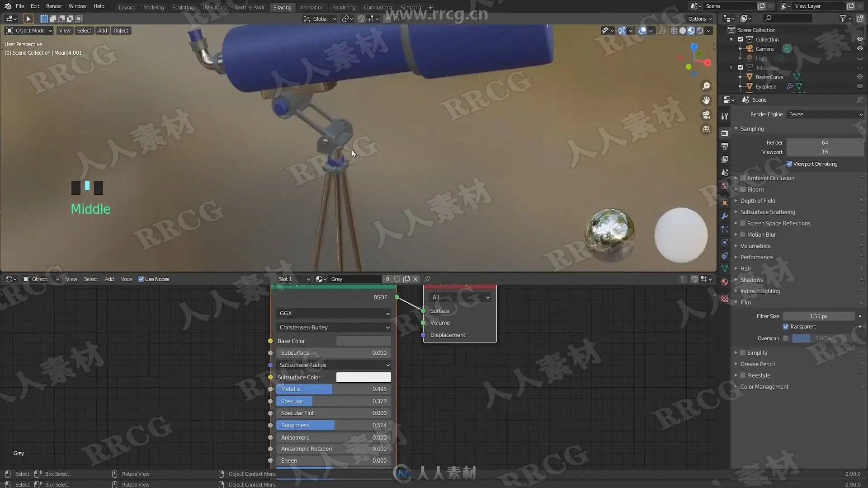Expand the Ambient Occlusion panel
The image size is (868, 488).
point(736,178)
